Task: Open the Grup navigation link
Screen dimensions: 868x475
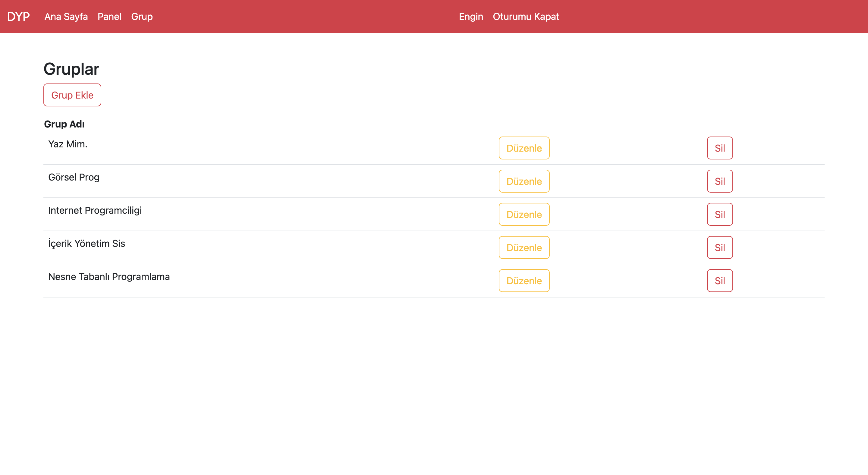Action: pyautogui.click(x=142, y=17)
